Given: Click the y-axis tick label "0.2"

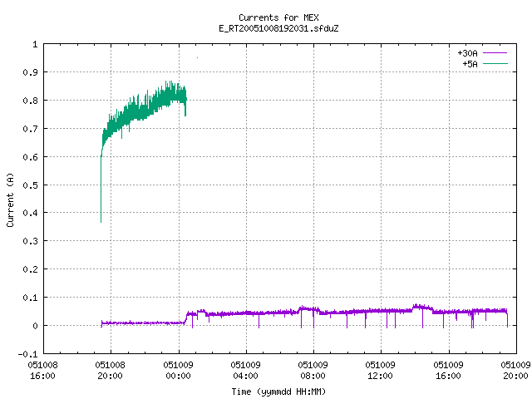Looking at the screenshot, I should click(30, 269).
